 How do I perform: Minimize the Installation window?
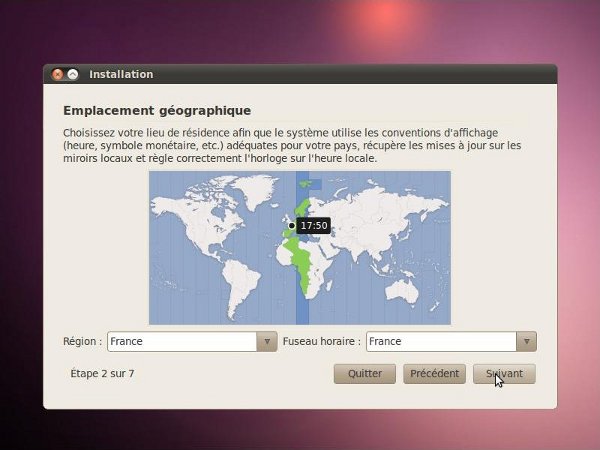point(72,74)
